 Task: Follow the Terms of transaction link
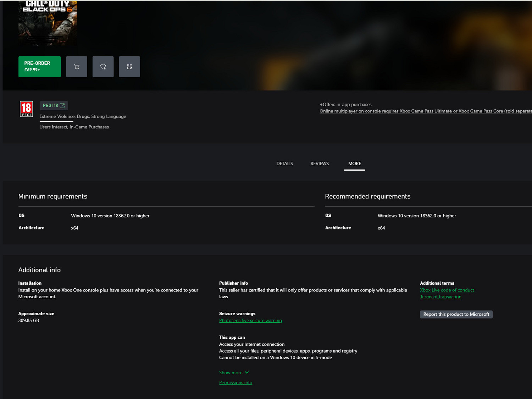pyautogui.click(x=440, y=297)
